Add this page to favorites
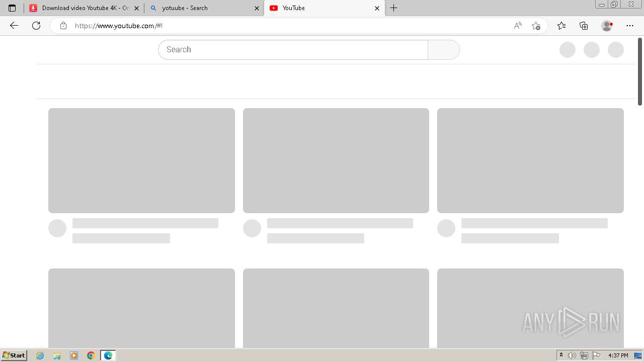644x362 pixels. point(536,26)
